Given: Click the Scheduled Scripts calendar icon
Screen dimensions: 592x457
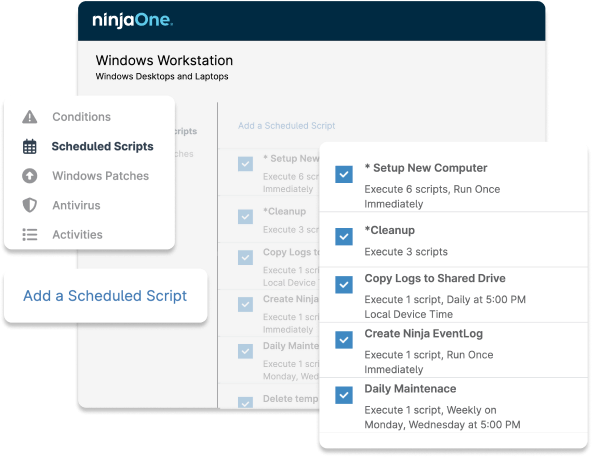Looking at the screenshot, I should tap(29, 147).
